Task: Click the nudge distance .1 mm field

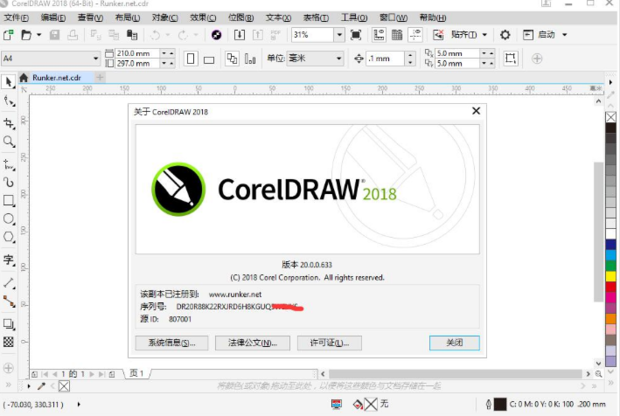Action: [x=386, y=59]
